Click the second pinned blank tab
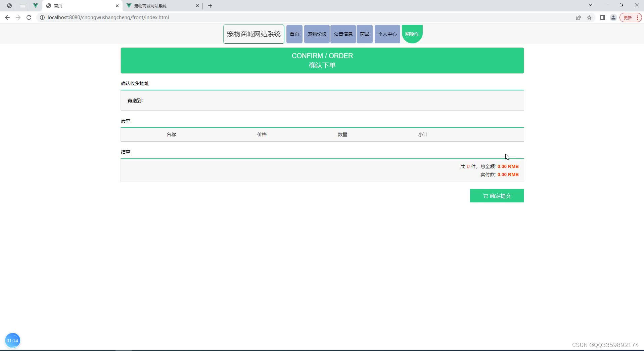Viewport: 644px width, 351px height. click(22, 6)
